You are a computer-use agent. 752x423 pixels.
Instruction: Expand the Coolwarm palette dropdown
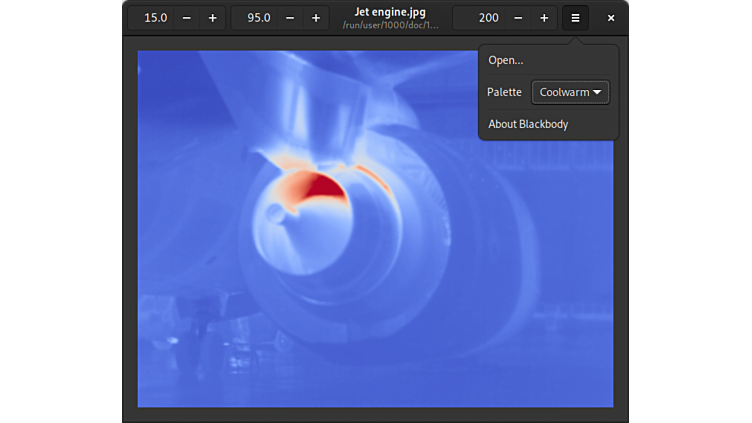(570, 92)
